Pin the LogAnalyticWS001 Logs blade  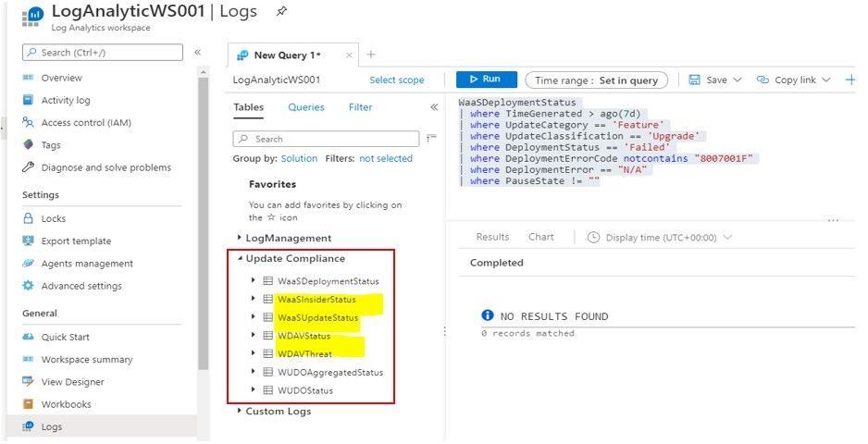point(281,11)
